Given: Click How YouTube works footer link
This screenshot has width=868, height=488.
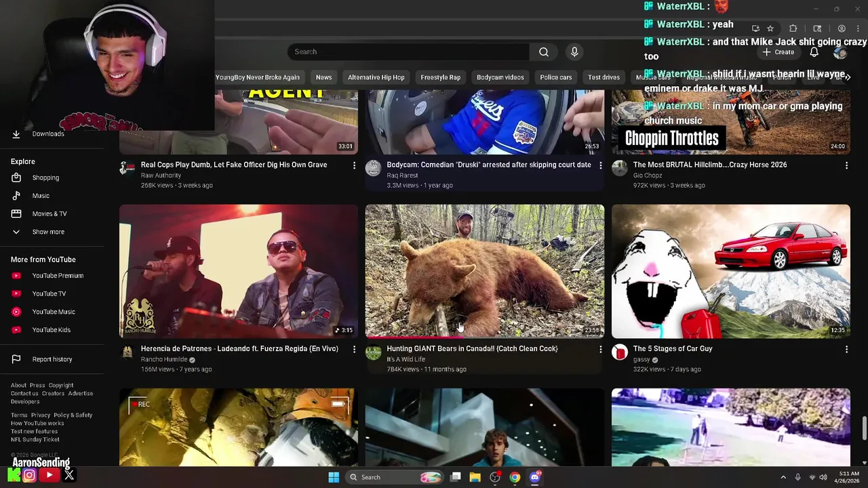Looking at the screenshot, I should [x=37, y=424].
